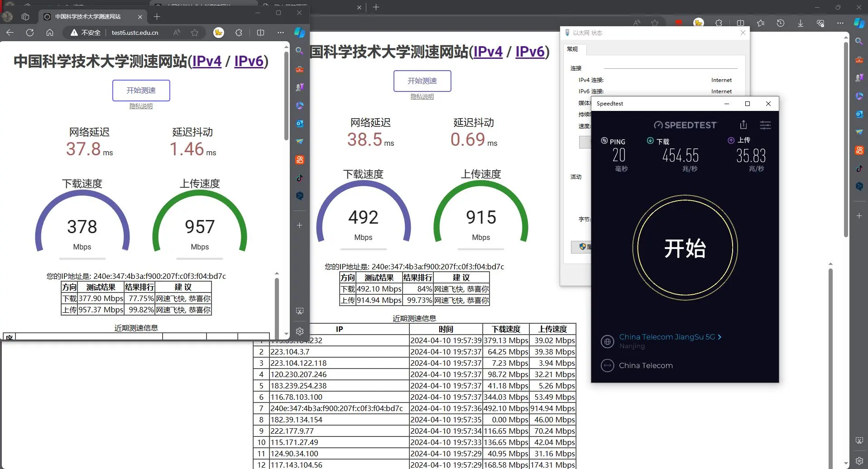Open front sidebar settings gear
Image resolution: width=868 pixels, height=469 pixels.
299,331
